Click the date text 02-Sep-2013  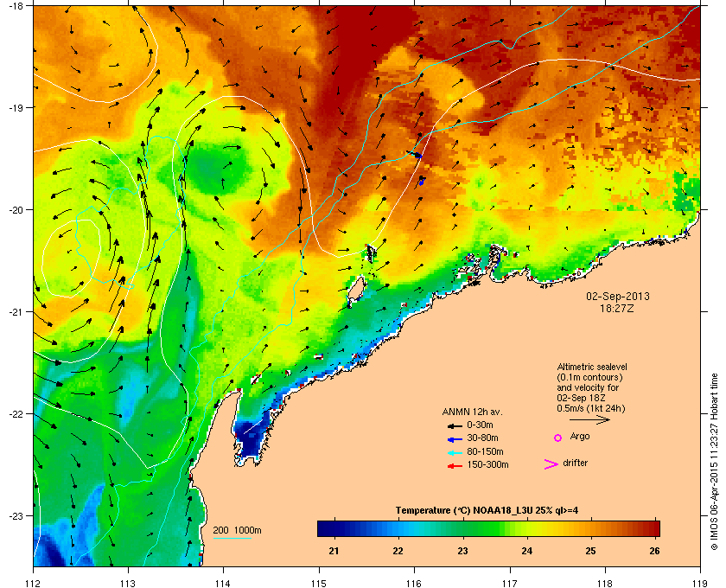pos(618,296)
